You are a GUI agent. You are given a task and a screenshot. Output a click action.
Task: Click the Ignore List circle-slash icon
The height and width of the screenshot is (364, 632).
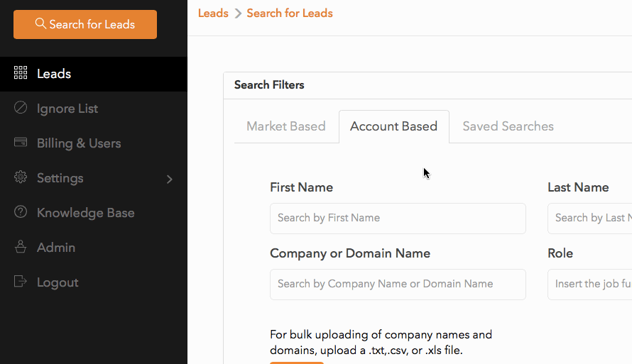(21, 108)
